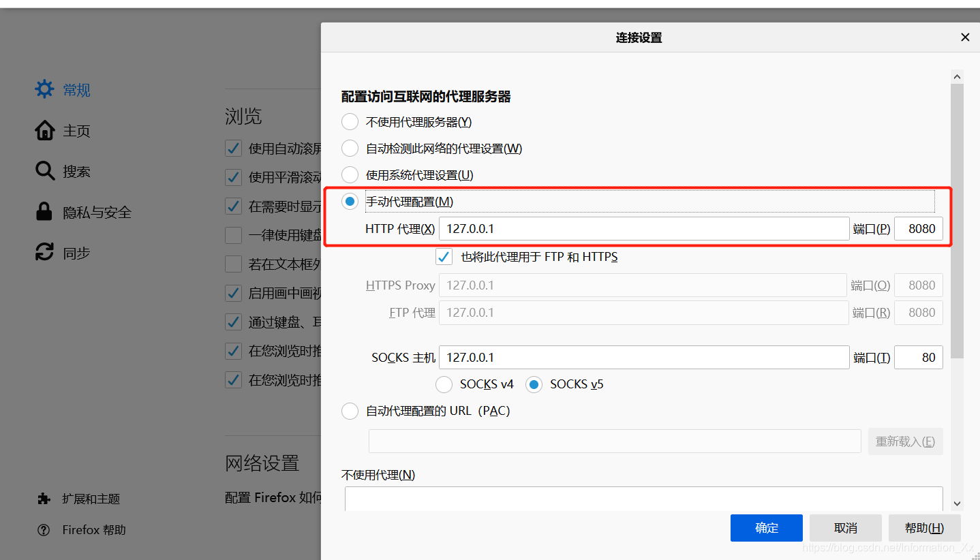Viewport: 980px width, 560px height.
Task: Click the SOCKS port 80 field
Action: point(918,357)
